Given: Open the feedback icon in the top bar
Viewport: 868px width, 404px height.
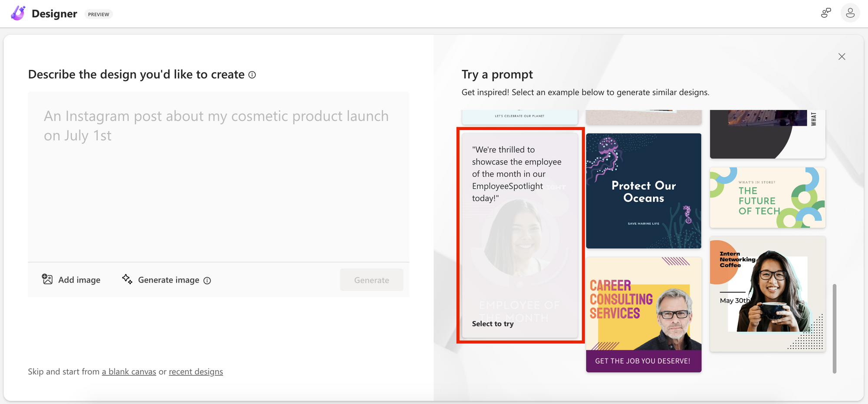Looking at the screenshot, I should click(x=825, y=13).
